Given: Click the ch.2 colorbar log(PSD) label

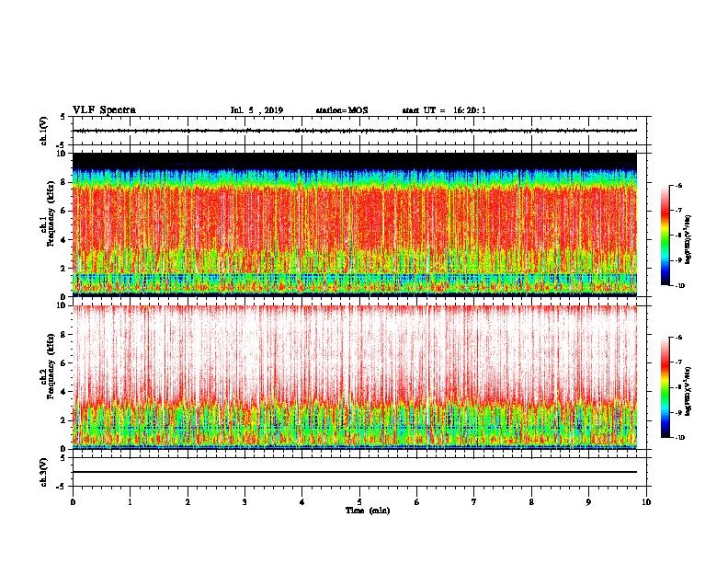Looking at the screenshot, I should pos(688,392).
